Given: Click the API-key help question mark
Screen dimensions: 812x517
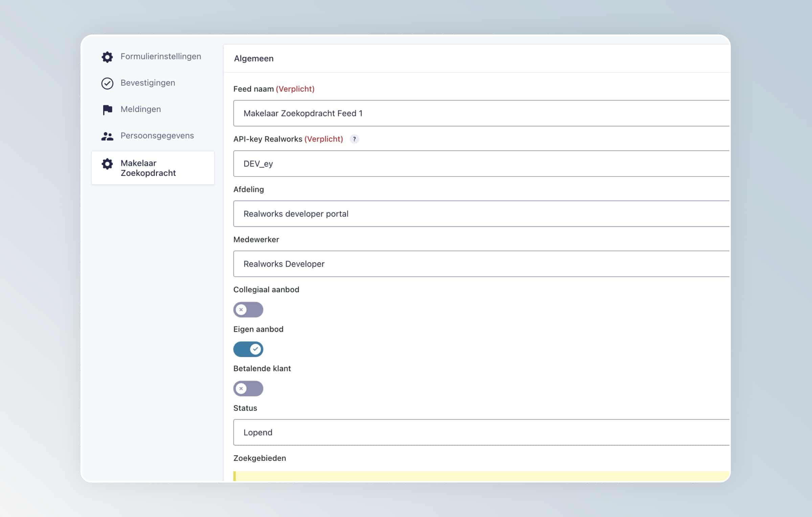Looking at the screenshot, I should point(354,139).
